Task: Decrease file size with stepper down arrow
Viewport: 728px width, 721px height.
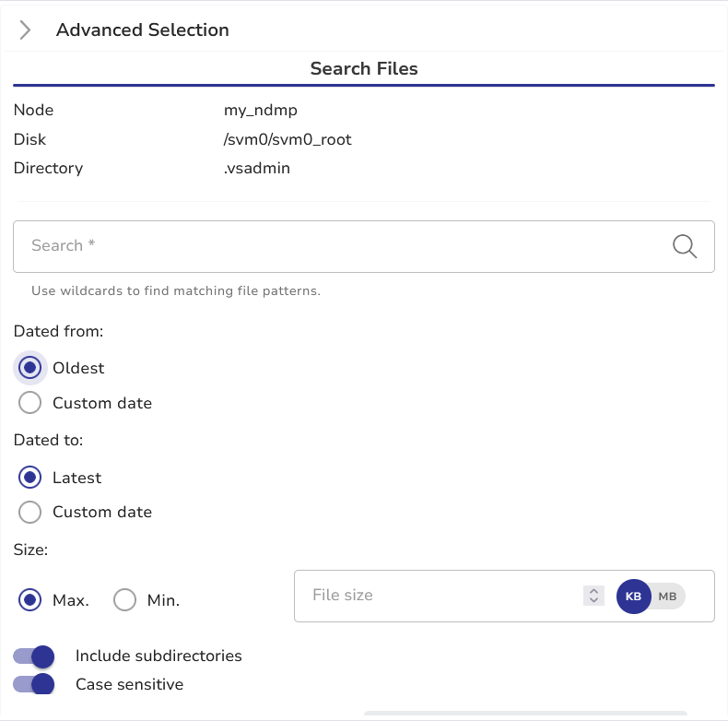Action: pyautogui.click(x=593, y=601)
